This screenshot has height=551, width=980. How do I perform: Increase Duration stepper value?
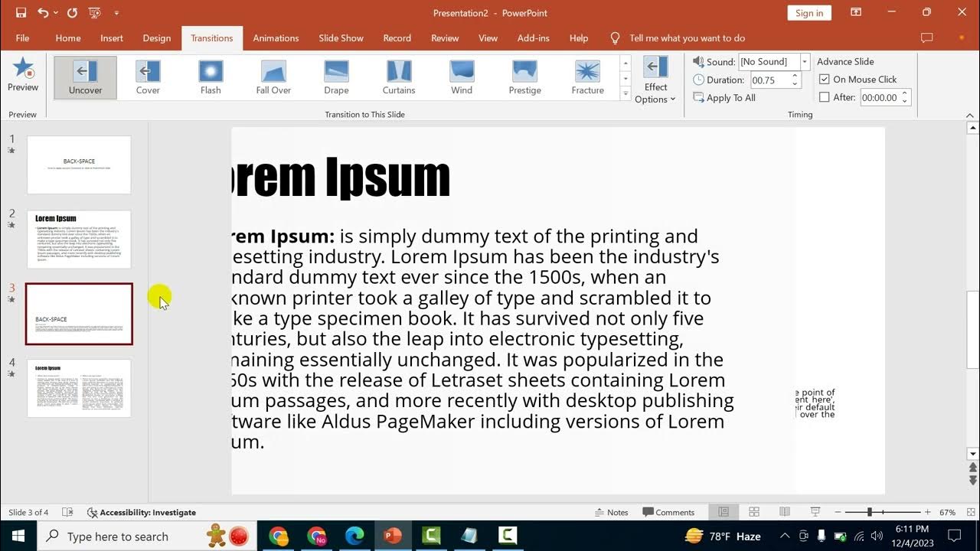(795, 76)
